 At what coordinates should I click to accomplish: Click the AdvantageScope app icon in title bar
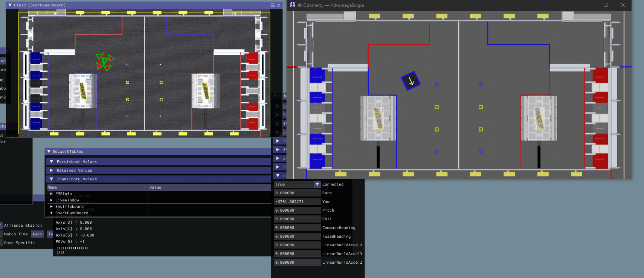coord(293,5)
